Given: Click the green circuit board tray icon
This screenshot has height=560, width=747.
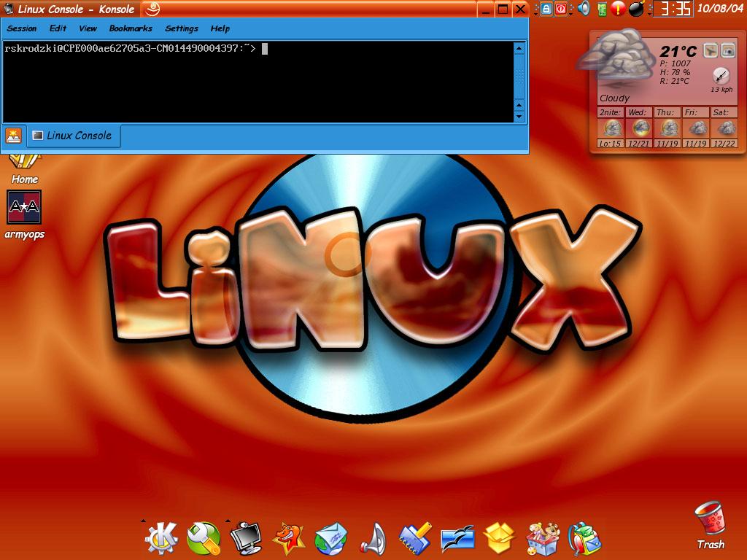Looking at the screenshot, I should (x=602, y=9).
